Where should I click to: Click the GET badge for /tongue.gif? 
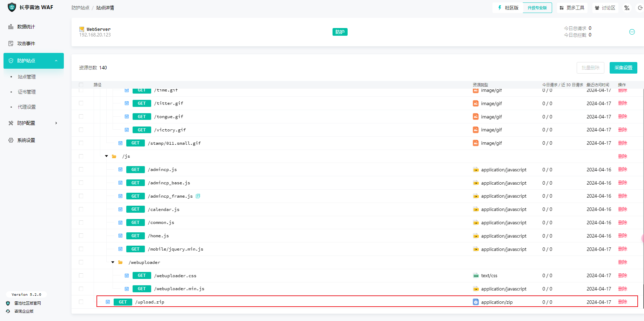(x=142, y=117)
